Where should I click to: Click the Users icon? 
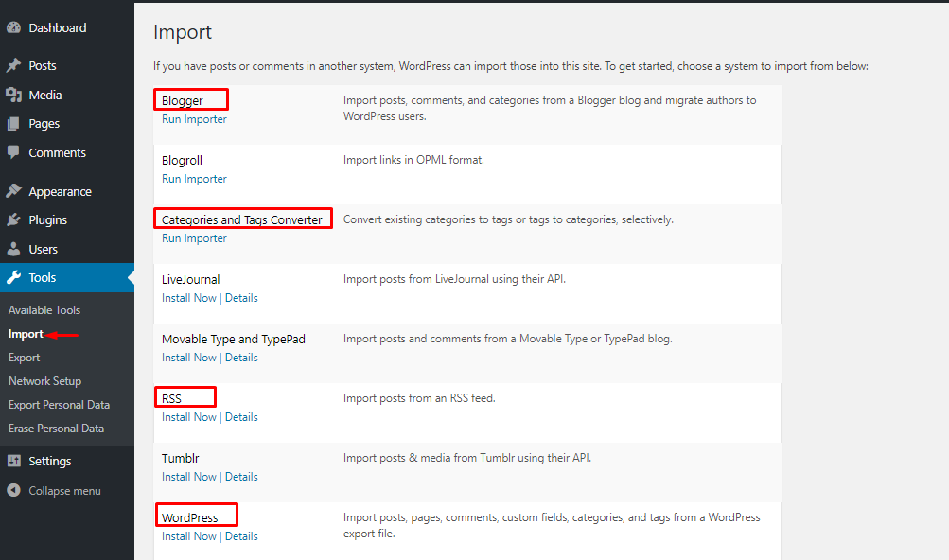(13, 248)
